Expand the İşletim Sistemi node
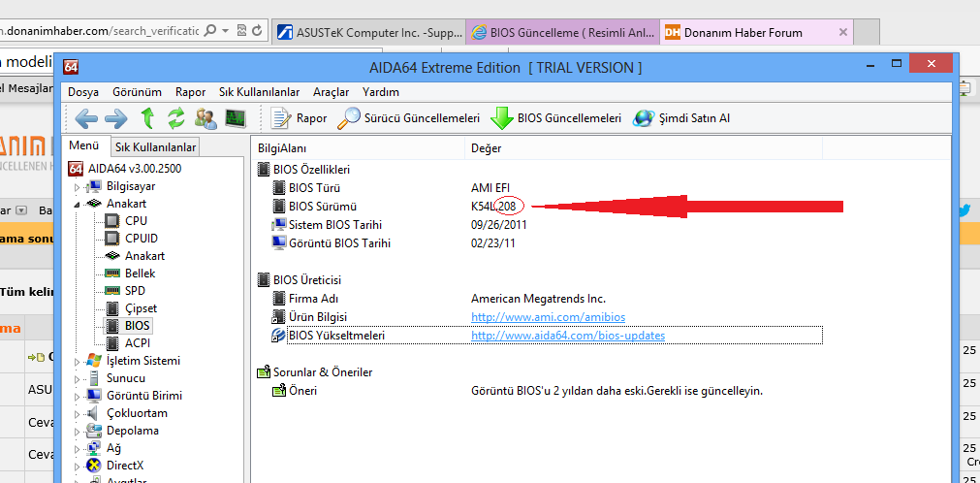 (x=77, y=361)
